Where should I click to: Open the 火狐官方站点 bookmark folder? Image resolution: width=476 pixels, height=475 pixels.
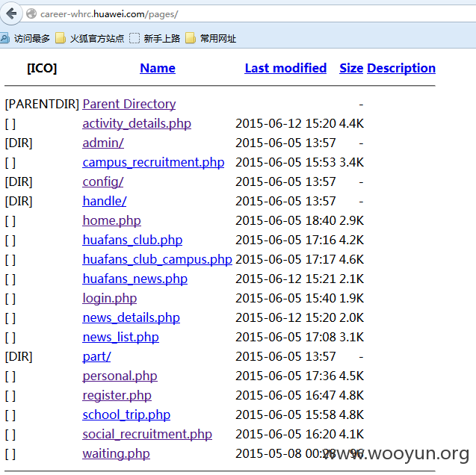tap(90, 39)
